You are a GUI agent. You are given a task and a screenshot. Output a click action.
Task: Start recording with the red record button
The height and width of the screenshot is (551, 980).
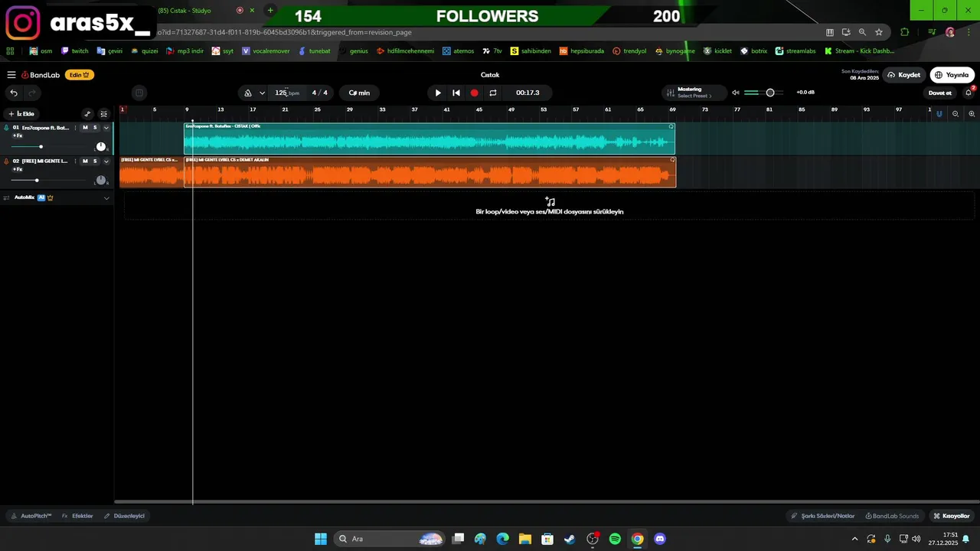tap(474, 93)
